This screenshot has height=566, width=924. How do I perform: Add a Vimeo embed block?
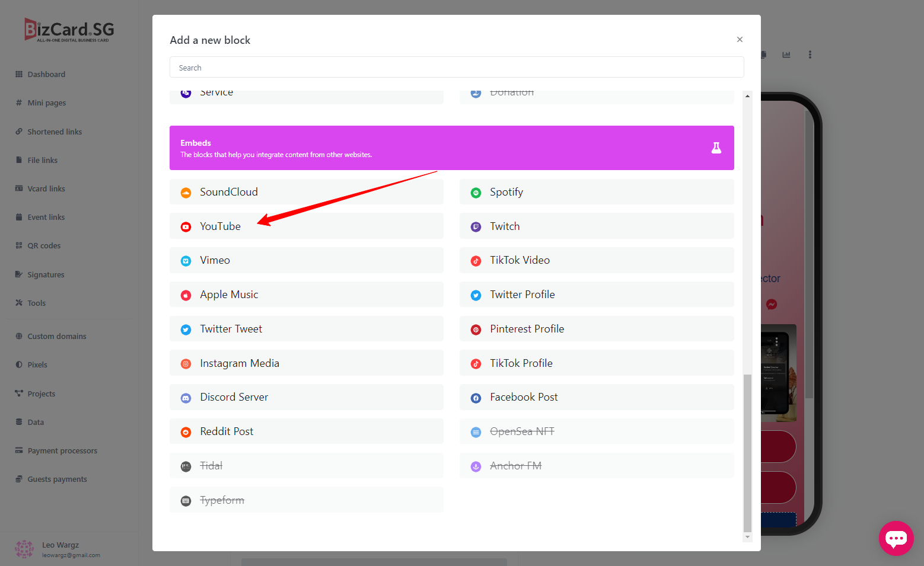tap(307, 260)
